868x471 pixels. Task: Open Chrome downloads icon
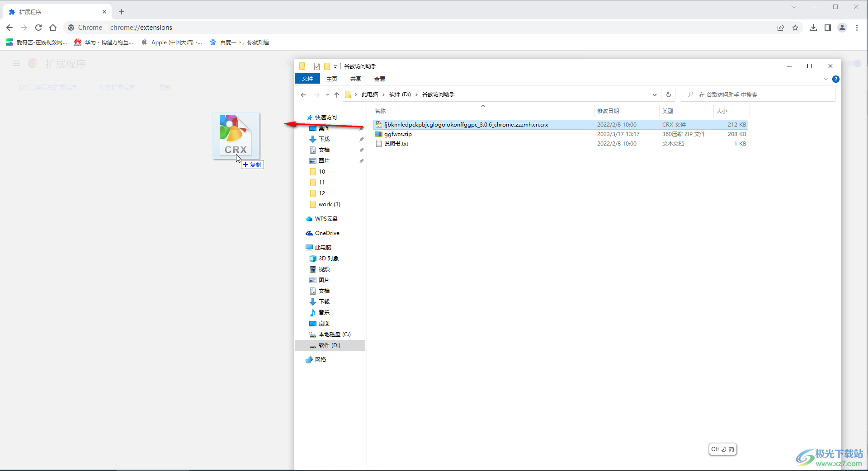813,28
